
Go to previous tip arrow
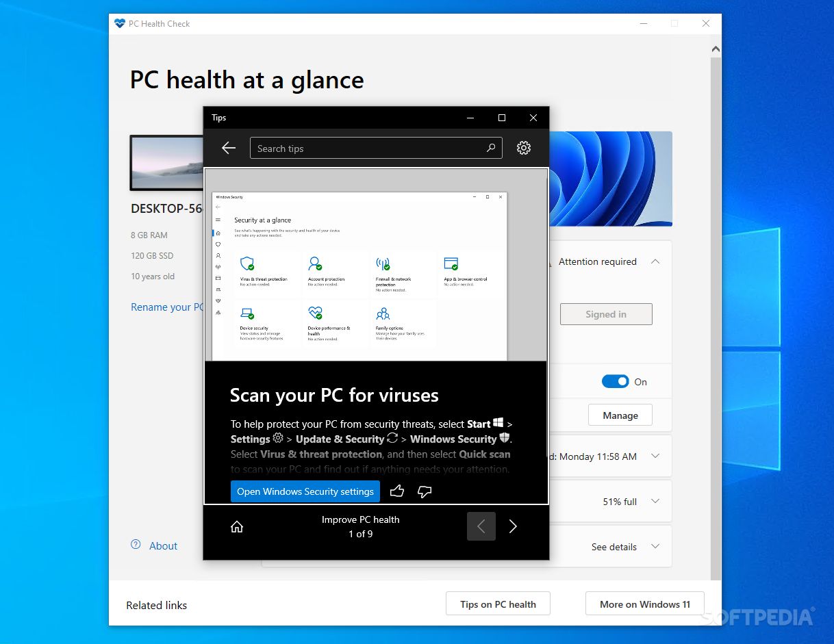[481, 526]
